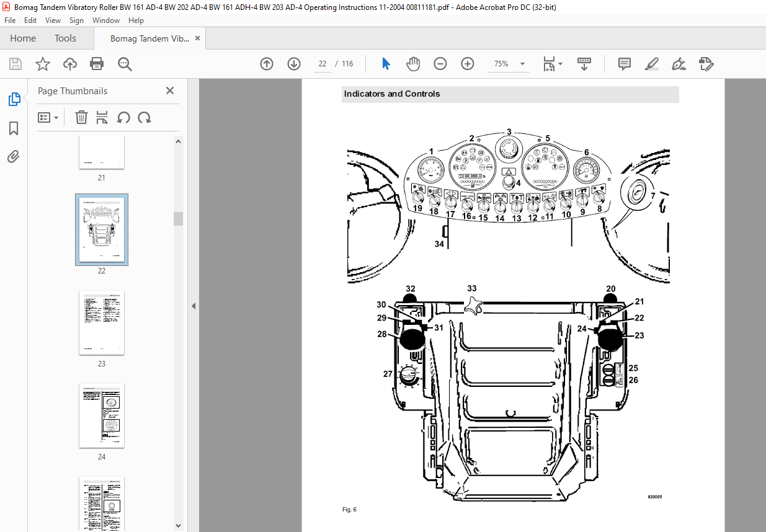Select the highlight text pen tool

pos(651,64)
